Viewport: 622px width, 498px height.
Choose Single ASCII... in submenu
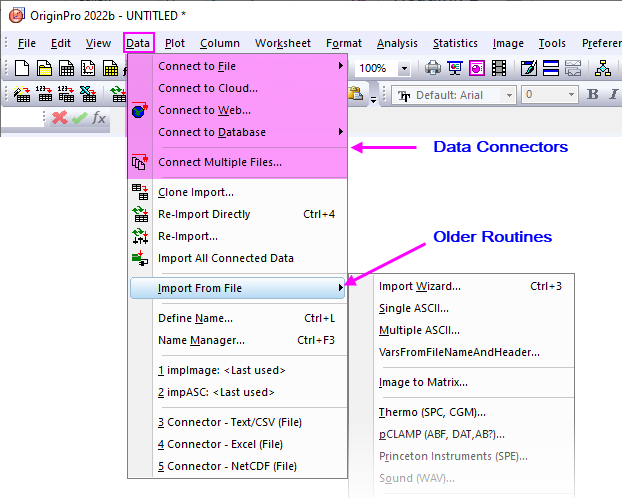(462, 308)
